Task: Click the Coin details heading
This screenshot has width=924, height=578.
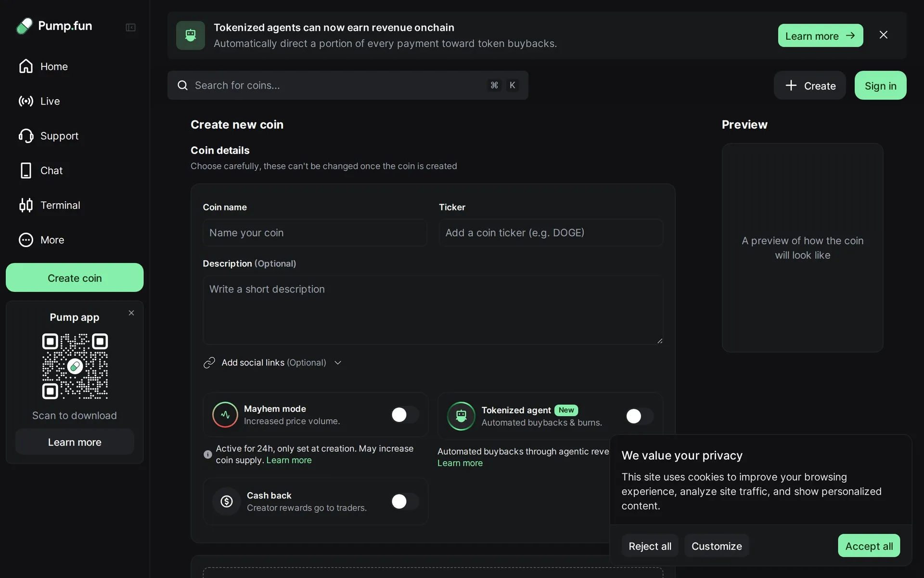Action: [220, 150]
